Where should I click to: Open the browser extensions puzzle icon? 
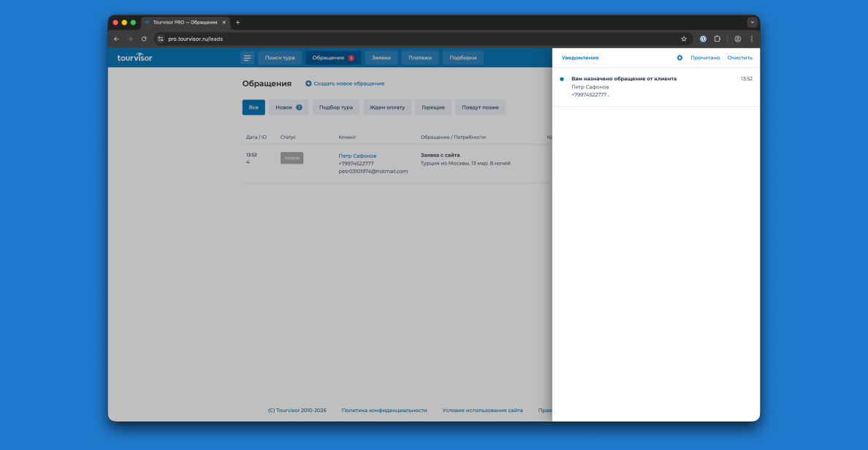[717, 39]
